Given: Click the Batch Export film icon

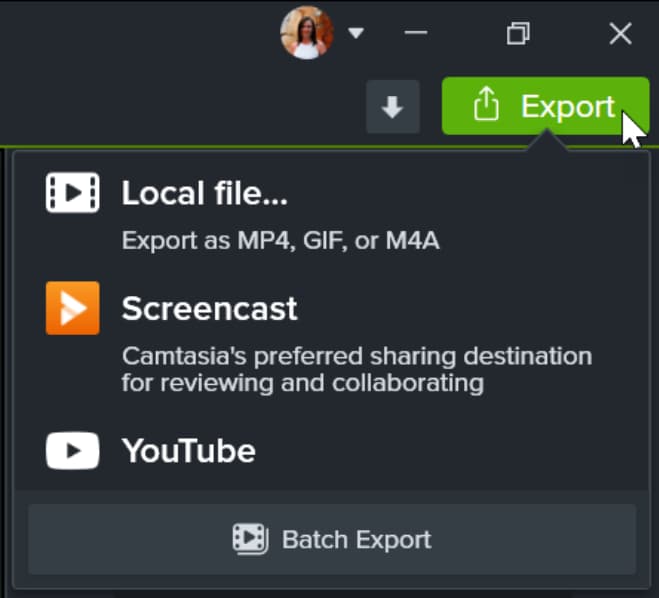Looking at the screenshot, I should 249,539.
